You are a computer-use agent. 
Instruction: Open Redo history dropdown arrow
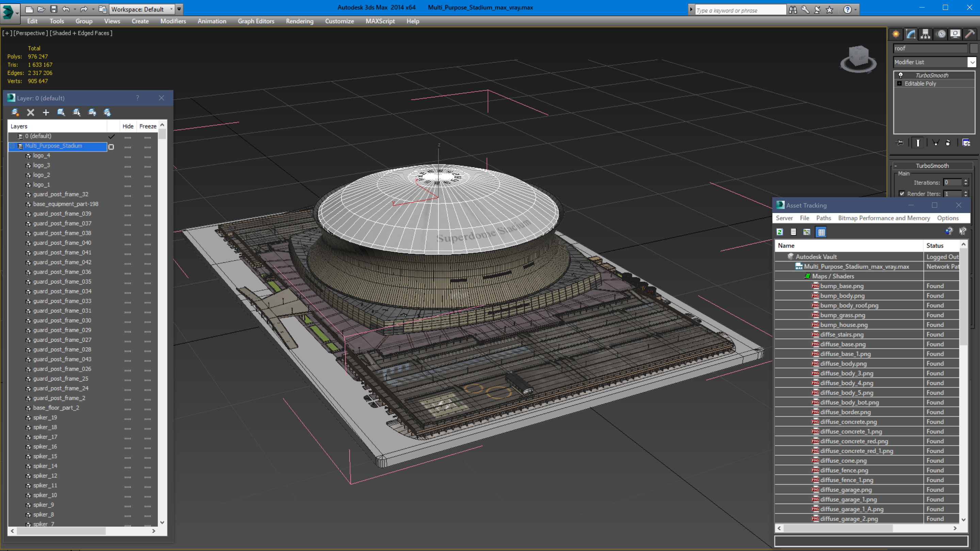[93, 10]
